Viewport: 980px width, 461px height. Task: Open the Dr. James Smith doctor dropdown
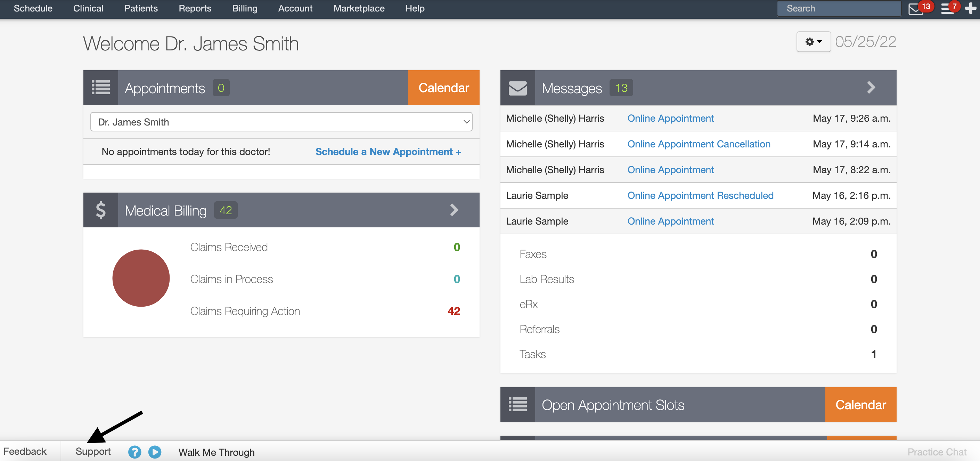pos(281,122)
